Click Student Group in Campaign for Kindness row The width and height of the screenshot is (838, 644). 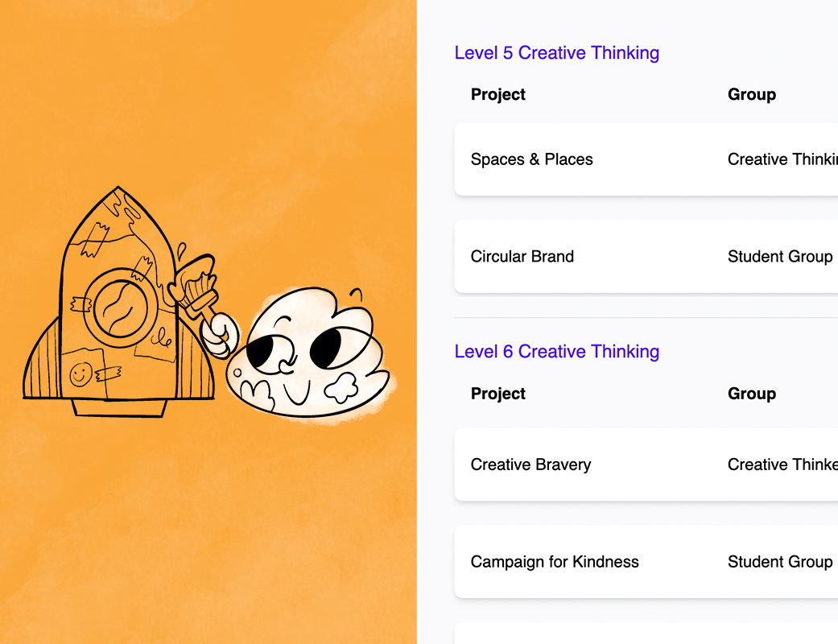(x=779, y=562)
